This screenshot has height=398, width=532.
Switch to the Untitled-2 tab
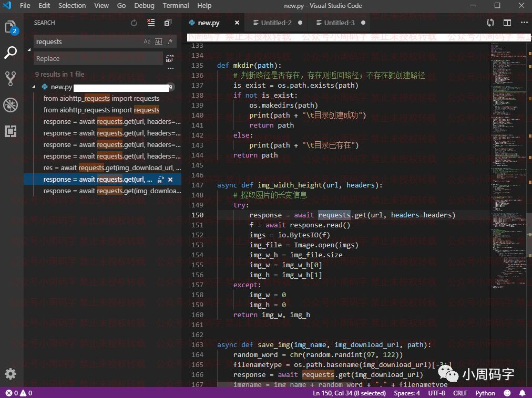click(276, 23)
